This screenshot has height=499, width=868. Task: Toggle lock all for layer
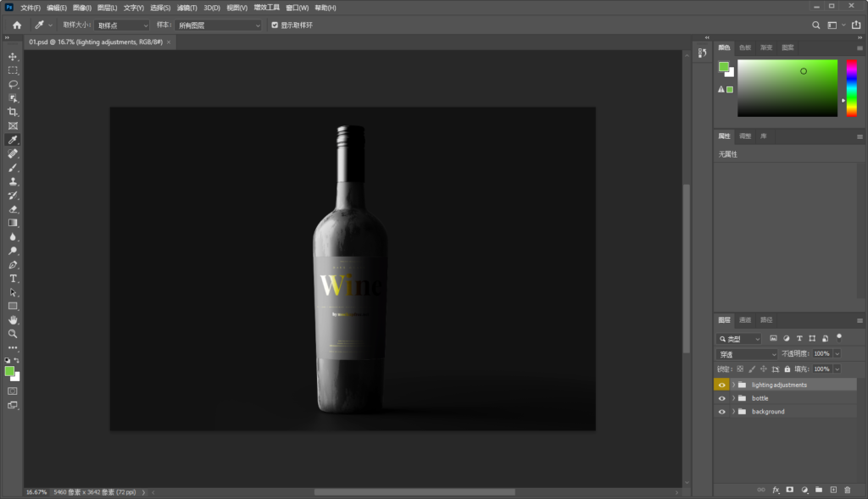[x=787, y=369]
